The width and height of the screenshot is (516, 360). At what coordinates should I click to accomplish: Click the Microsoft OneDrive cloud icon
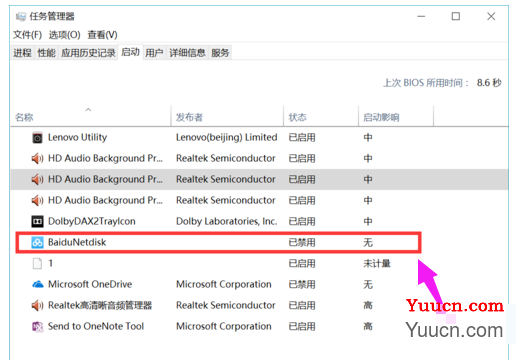pyautogui.click(x=38, y=284)
